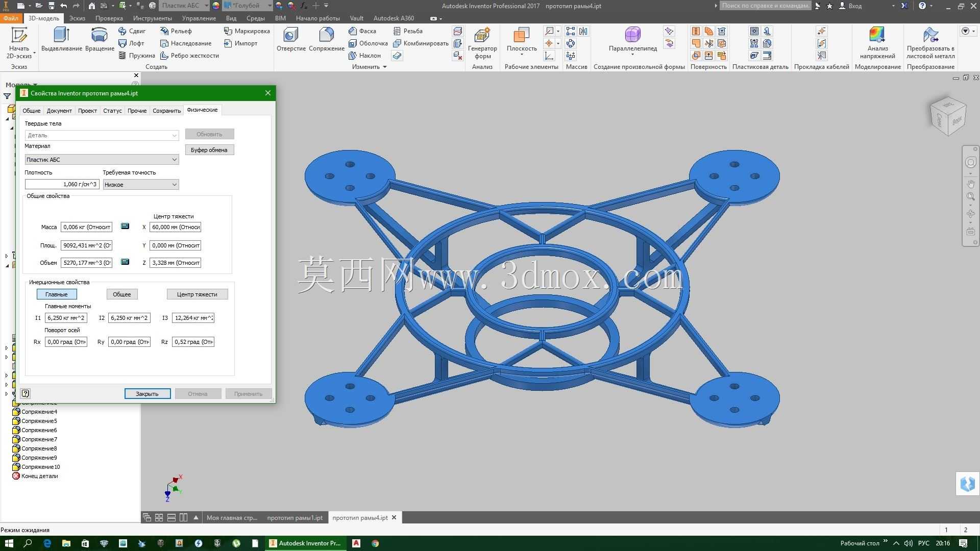Image resolution: width=980 pixels, height=551 pixels.
Task: Open the Модель browser dropdown
Action: [21, 85]
